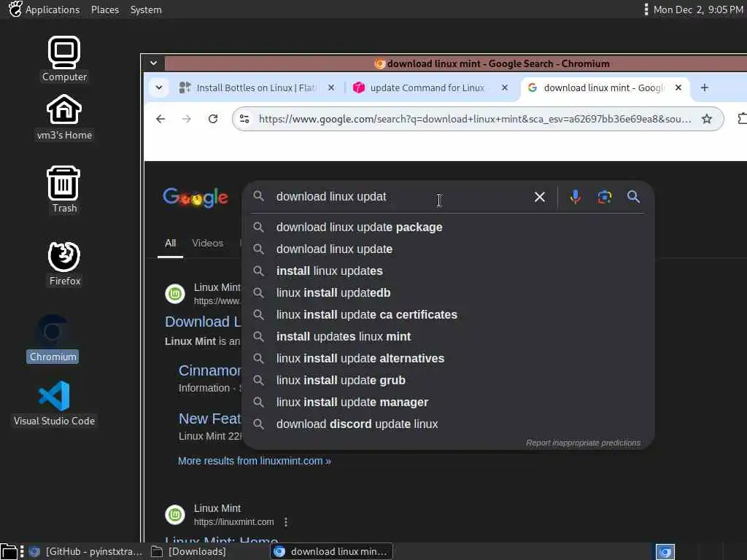Open the panel's vertical dots menu

(646, 9)
